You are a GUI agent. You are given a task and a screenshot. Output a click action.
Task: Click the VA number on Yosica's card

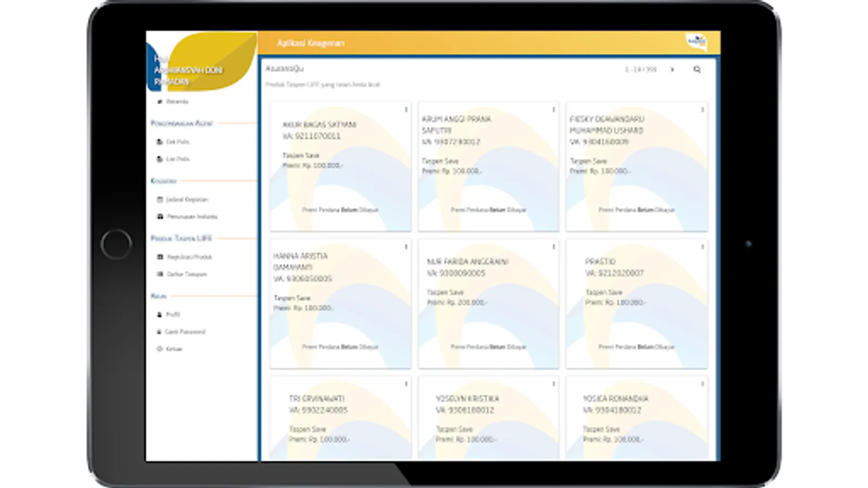[x=612, y=410]
